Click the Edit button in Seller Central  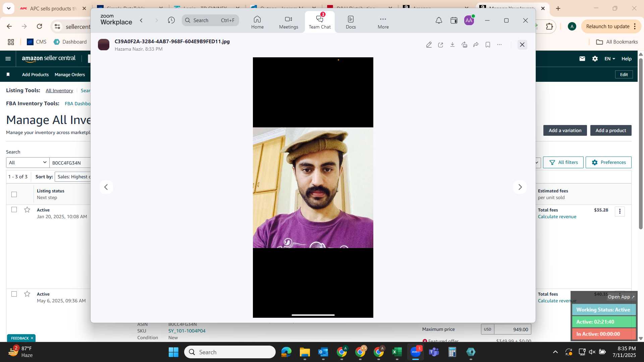(624, 74)
